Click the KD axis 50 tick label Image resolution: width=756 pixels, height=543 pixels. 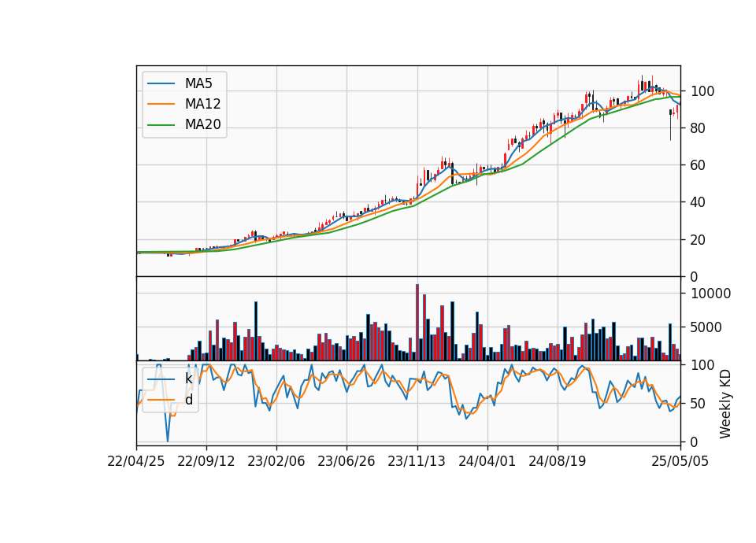[699, 403]
